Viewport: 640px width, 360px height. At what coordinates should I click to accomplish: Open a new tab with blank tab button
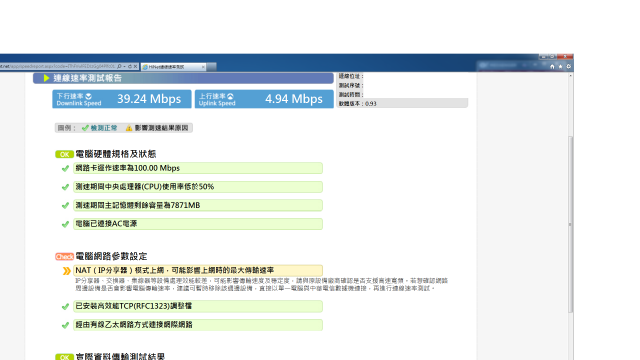pos(211,67)
